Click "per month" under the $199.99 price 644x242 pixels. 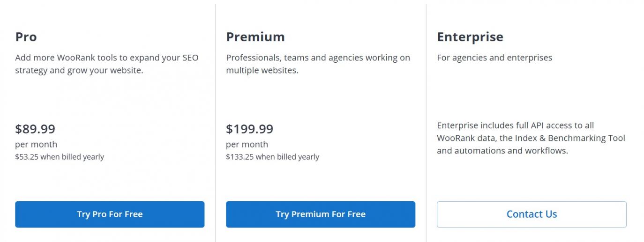(x=247, y=144)
